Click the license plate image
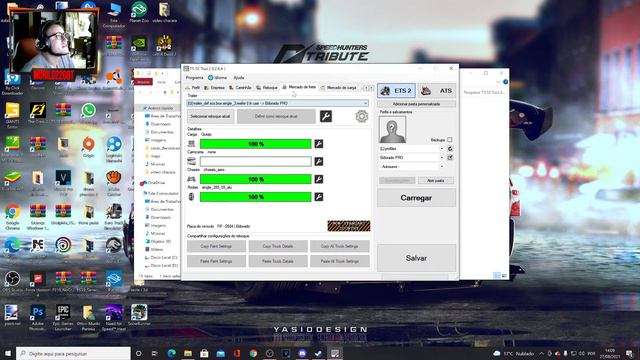 [x=349, y=226]
